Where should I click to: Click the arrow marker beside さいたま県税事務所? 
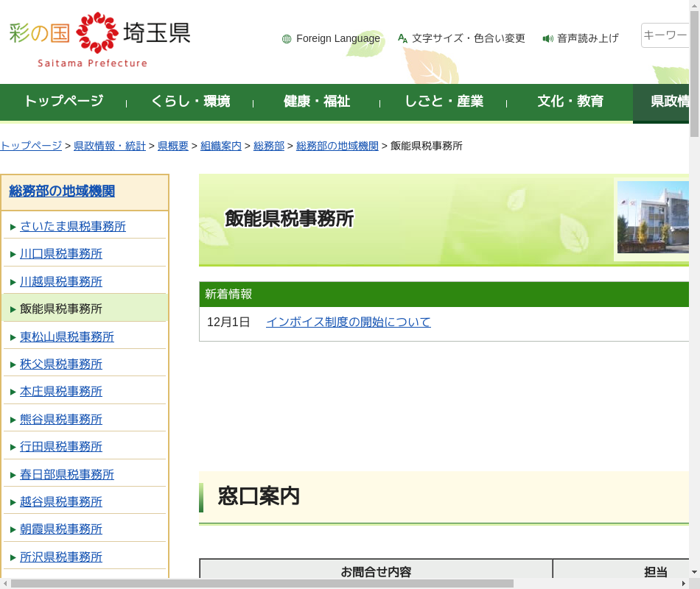coord(13,227)
